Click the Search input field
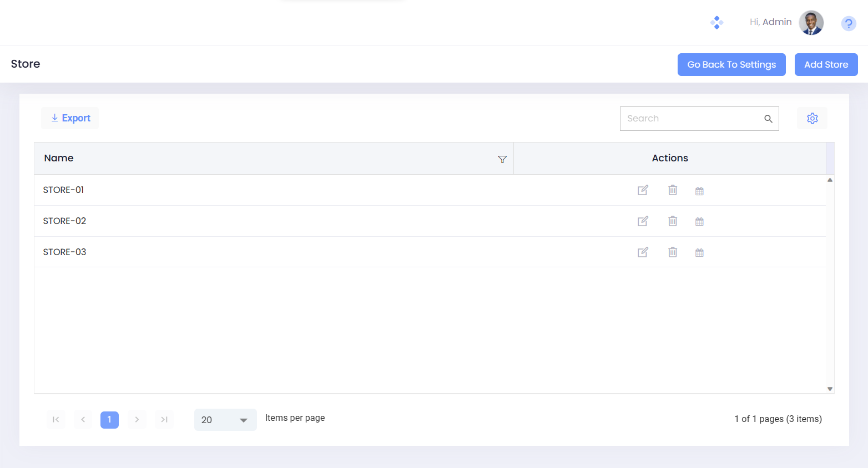Viewport: 868px width, 468px height. [691, 119]
